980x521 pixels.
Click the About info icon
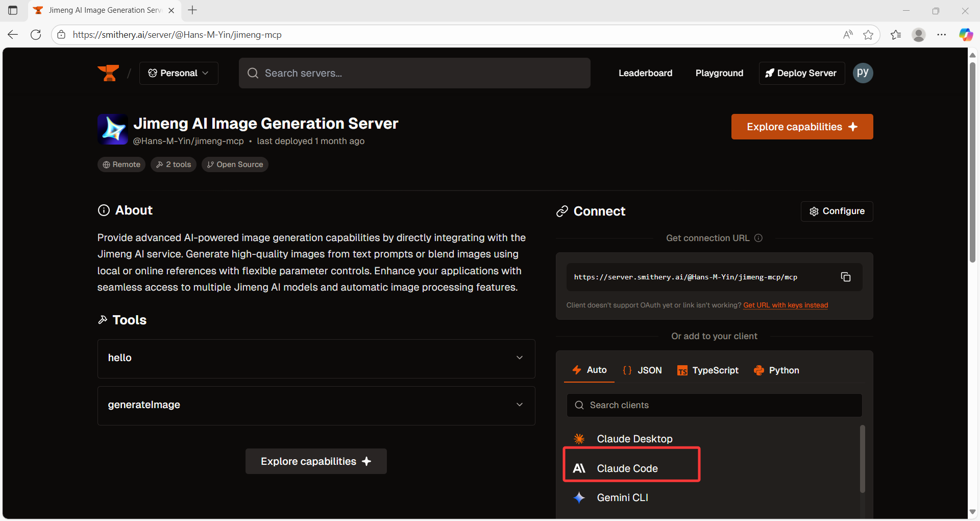(x=104, y=210)
